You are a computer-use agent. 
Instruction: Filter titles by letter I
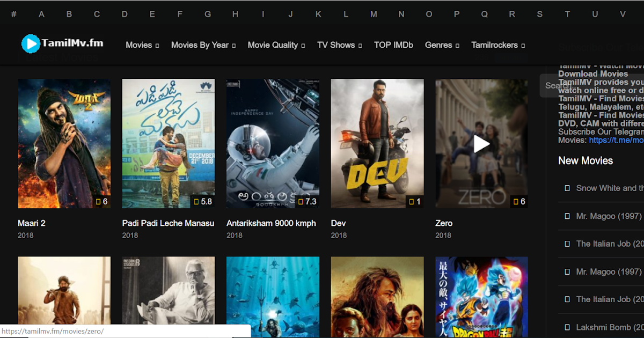[x=263, y=14]
